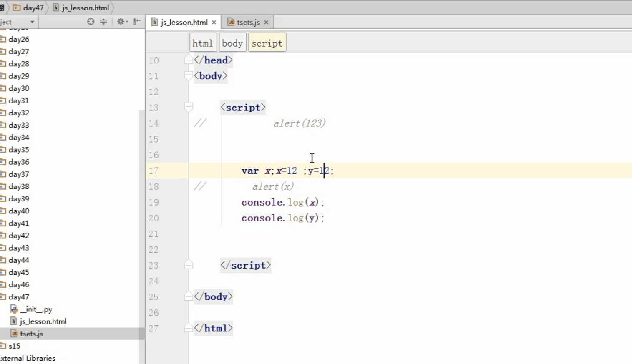Select the day35 folder

click(18, 150)
